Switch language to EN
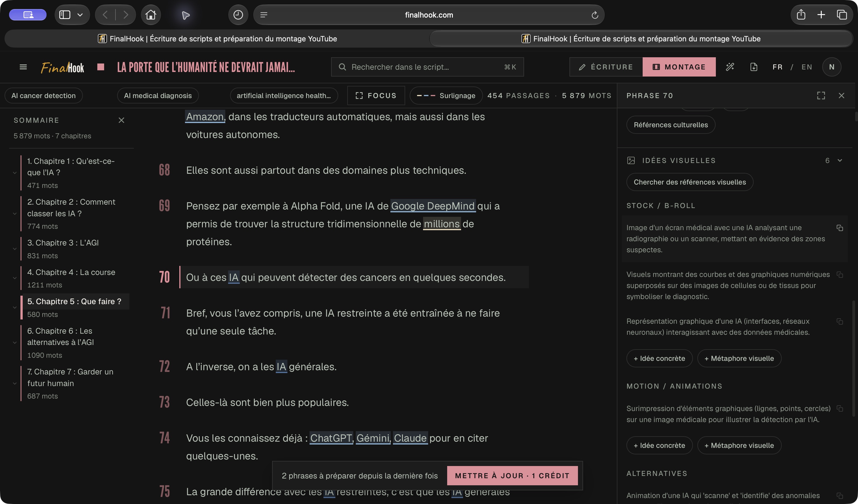This screenshot has width=858, height=504. coord(807,67)
